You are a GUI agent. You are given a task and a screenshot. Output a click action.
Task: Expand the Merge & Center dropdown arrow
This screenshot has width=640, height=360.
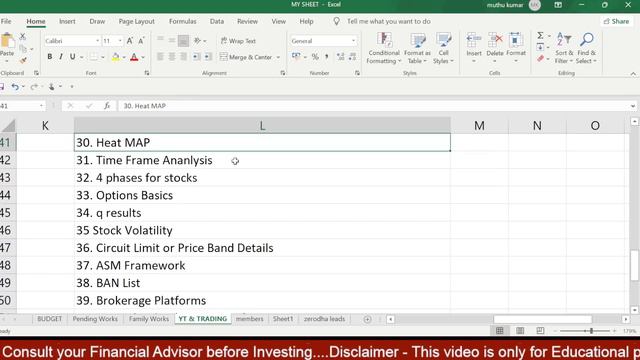click(278, 57)
